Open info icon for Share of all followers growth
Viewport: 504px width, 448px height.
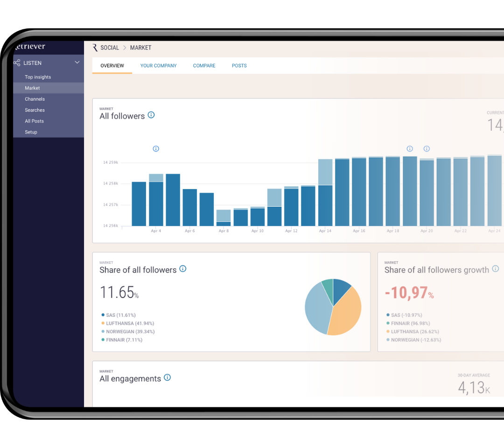[x=496, y=269]
